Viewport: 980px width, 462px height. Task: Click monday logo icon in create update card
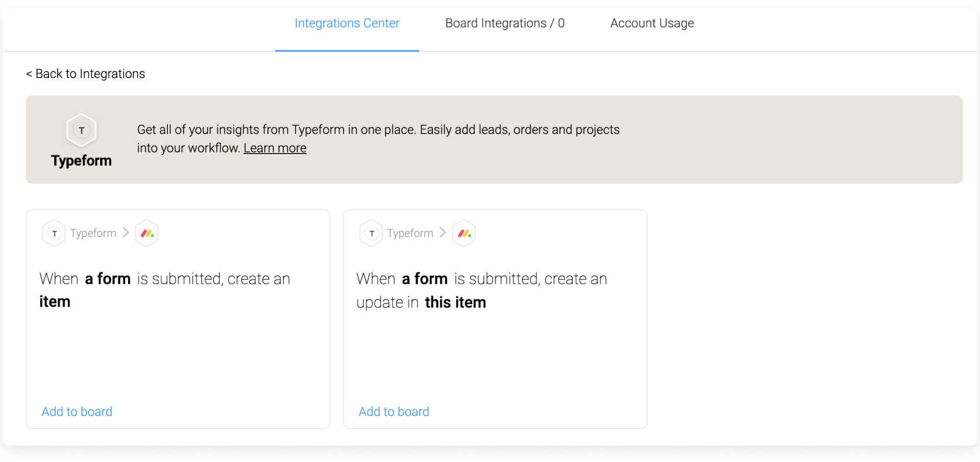coord(464,233)
